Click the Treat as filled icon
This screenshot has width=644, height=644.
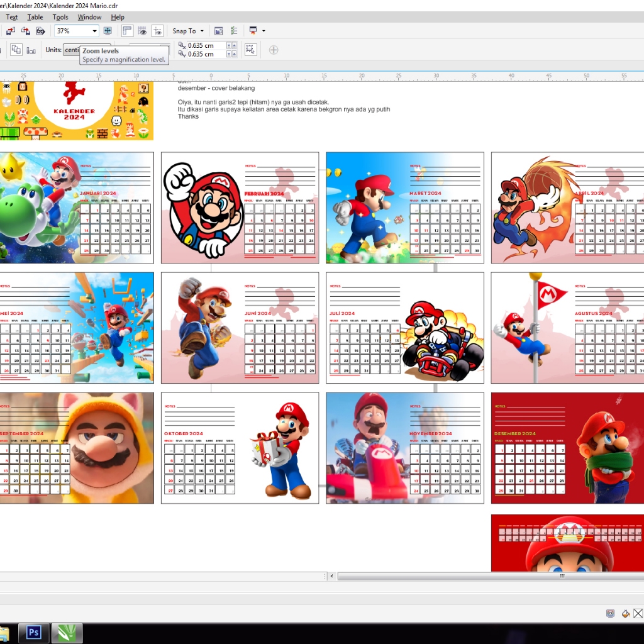point(250,50)
